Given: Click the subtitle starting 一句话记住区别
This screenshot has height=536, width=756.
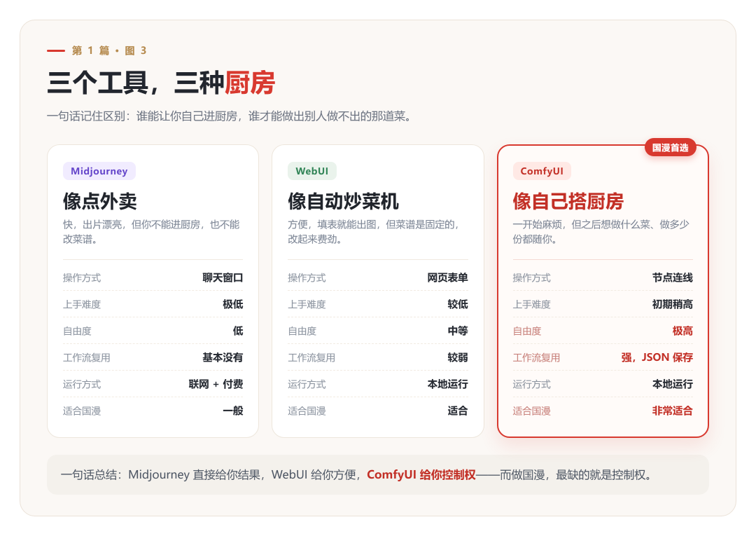Looking at the screenshot, I should 228,116.
